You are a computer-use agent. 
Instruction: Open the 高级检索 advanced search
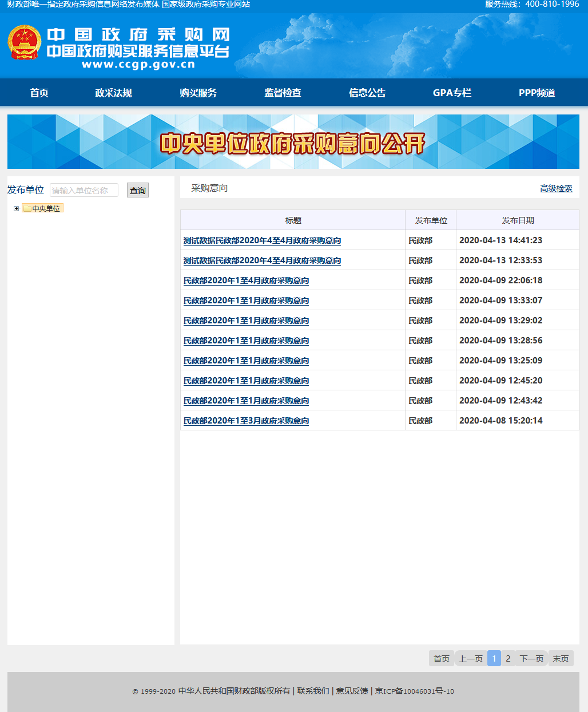pos(555,188)
